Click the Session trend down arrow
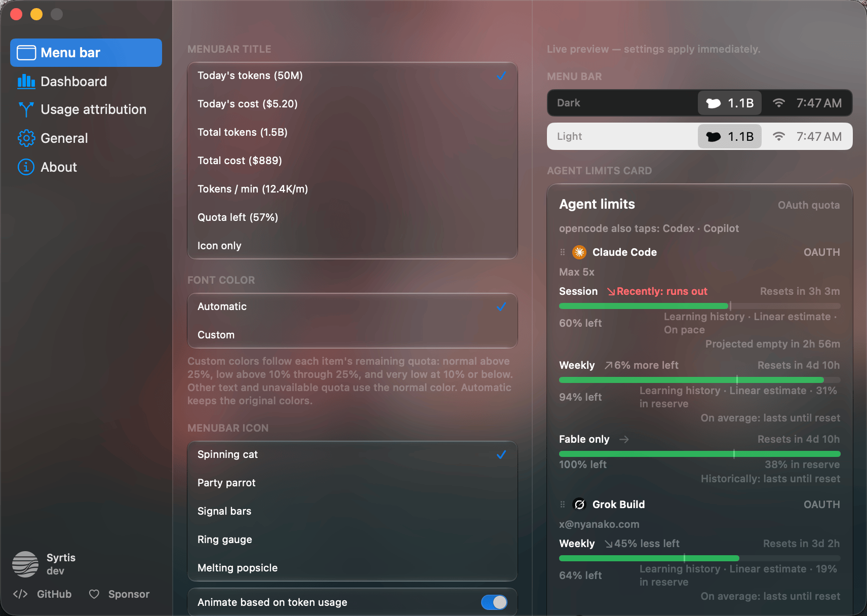The height and width of the screenshot is (616, 867). [x=611, y=292]
